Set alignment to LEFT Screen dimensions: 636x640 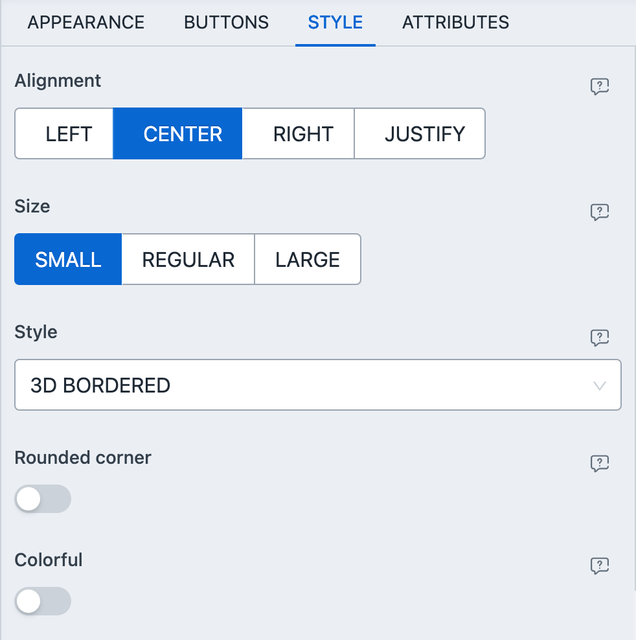(68, 134)
